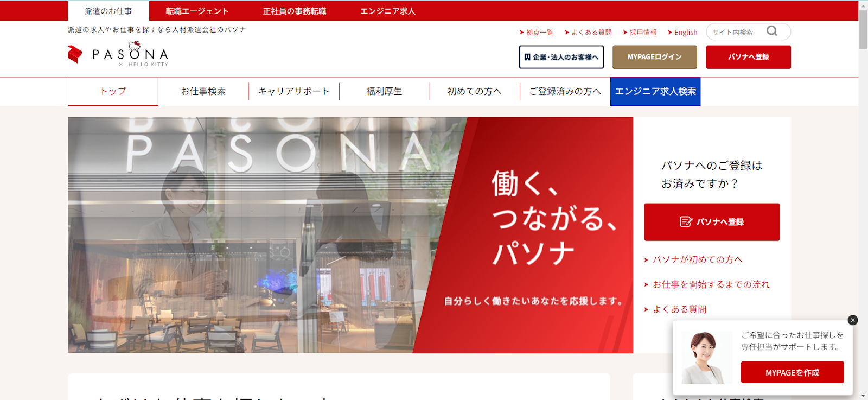This screenshot has height=400, width=868.
Task: Click the scrollbar down arrow
Action: click(863, 396)
